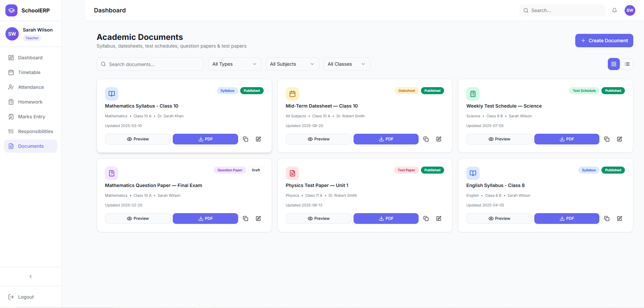644x308 pixels.
Task: Click the Sarah Wilson profile in sidebar
Action: 31,34
